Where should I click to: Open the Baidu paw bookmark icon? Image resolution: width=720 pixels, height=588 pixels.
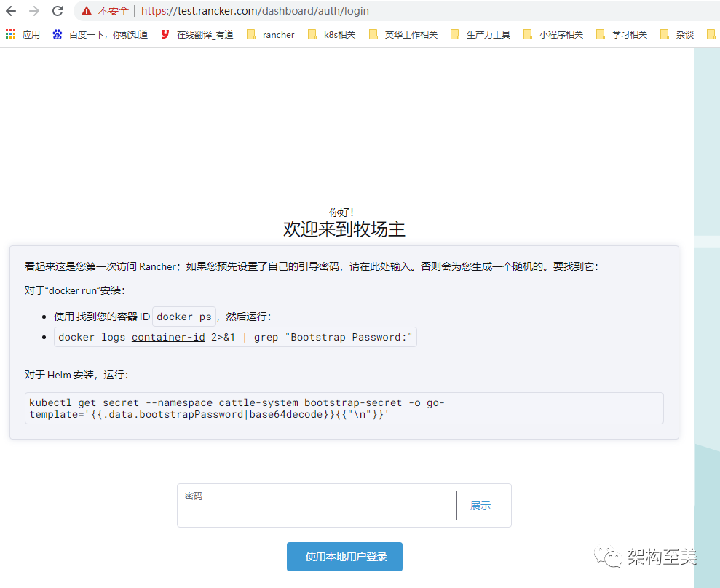tap(57, 34)
